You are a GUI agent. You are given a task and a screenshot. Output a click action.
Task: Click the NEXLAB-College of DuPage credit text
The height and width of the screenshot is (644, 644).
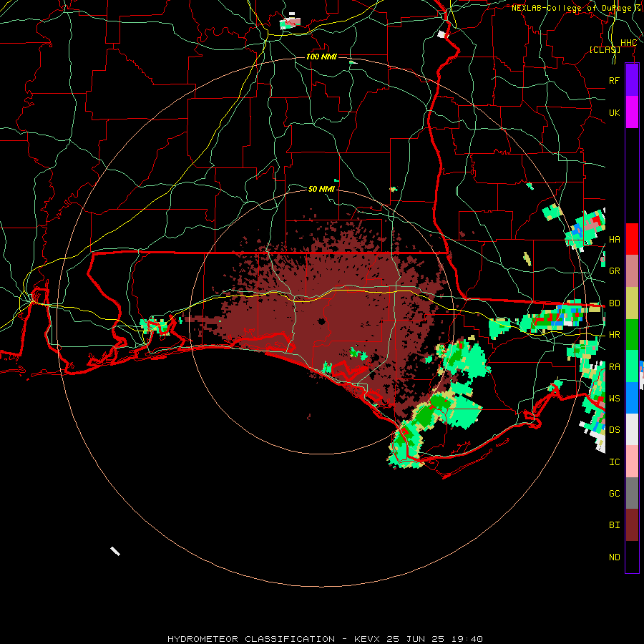click(x=571, y=8)
